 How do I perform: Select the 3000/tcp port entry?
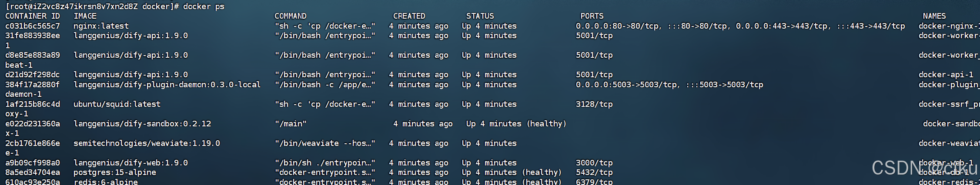594,163
